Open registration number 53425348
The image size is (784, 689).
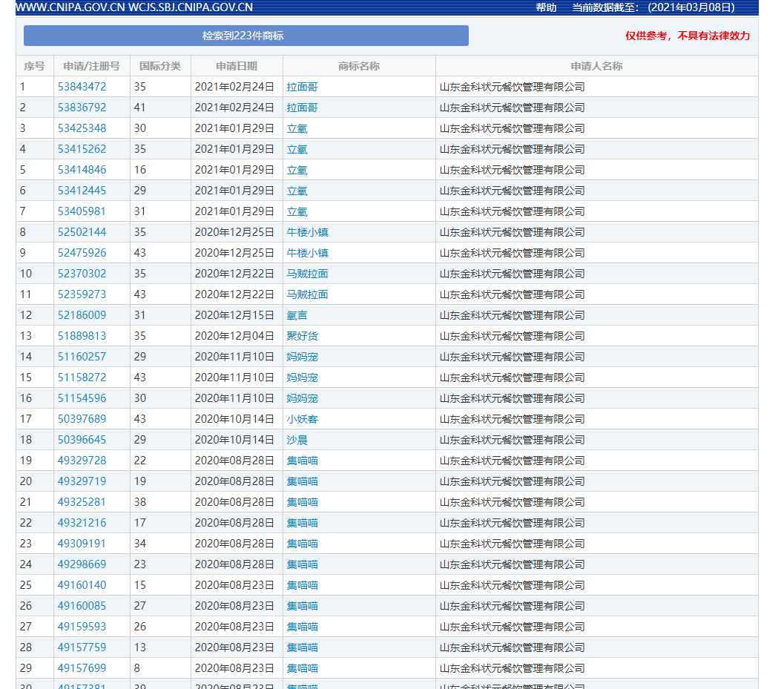82,128
